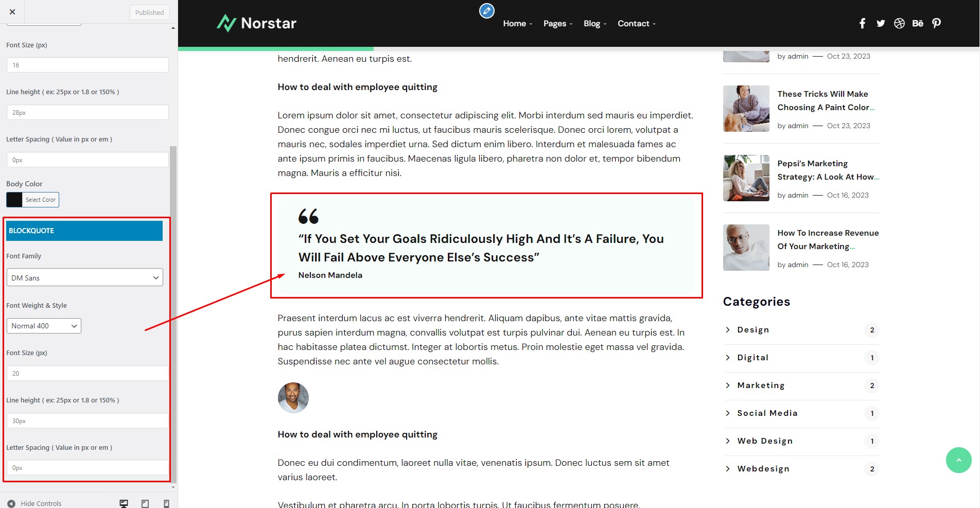Open the Social Media category link
The image size is (980, 508).
pos(767,413)
